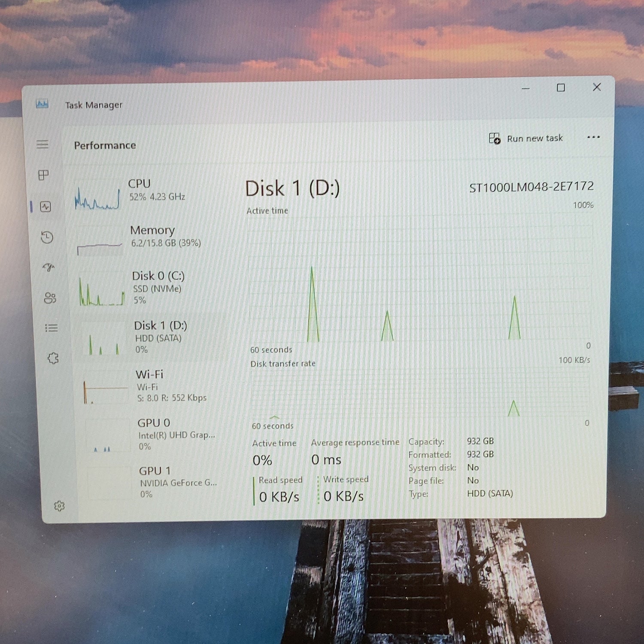Open the hamburger navigation menu

[x=42, y=144]
